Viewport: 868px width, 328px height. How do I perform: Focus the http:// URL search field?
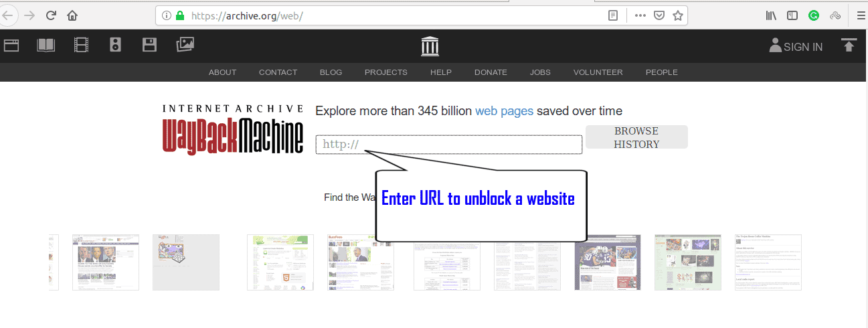click(x=449, y=145)
